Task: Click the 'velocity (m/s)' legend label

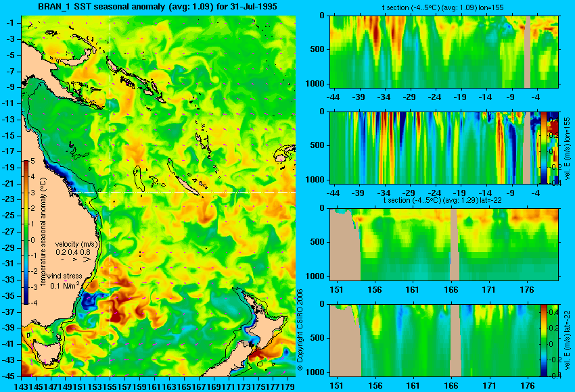Action: 77,244
